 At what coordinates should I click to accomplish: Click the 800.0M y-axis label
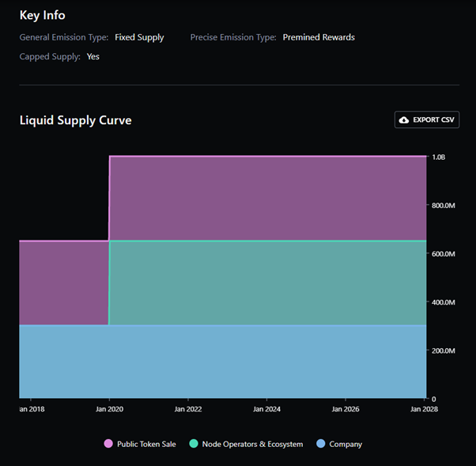coord(444,206)
